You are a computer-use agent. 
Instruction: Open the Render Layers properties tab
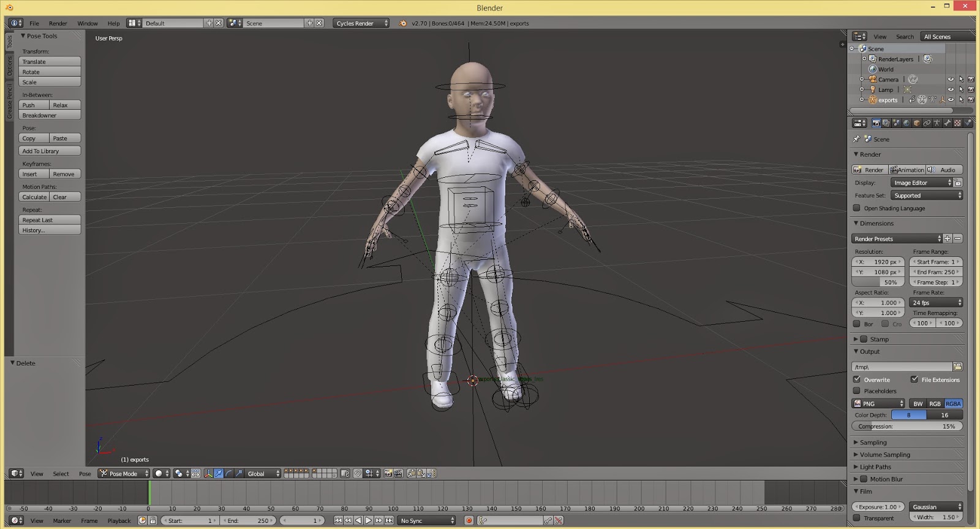point(886,123)
